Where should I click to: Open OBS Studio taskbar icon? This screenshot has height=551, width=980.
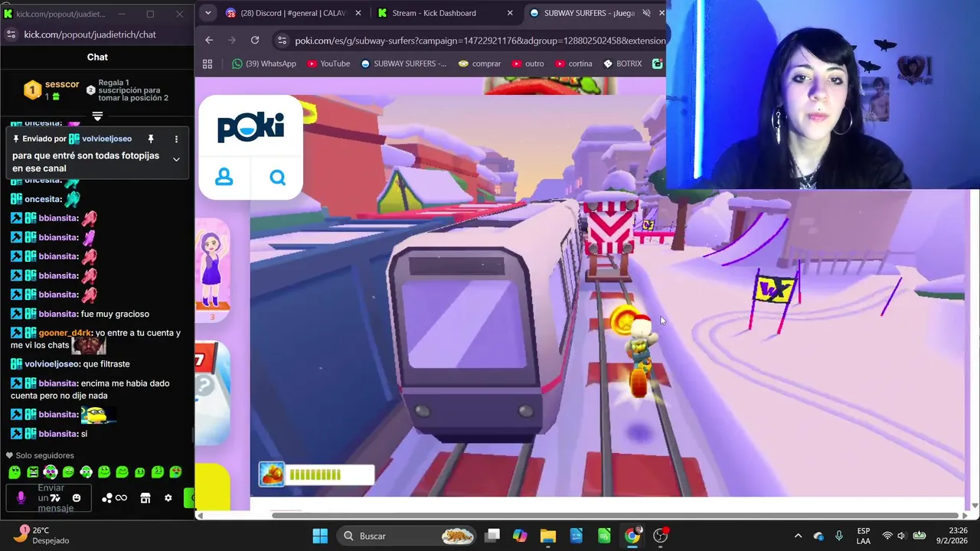[661, 536]
